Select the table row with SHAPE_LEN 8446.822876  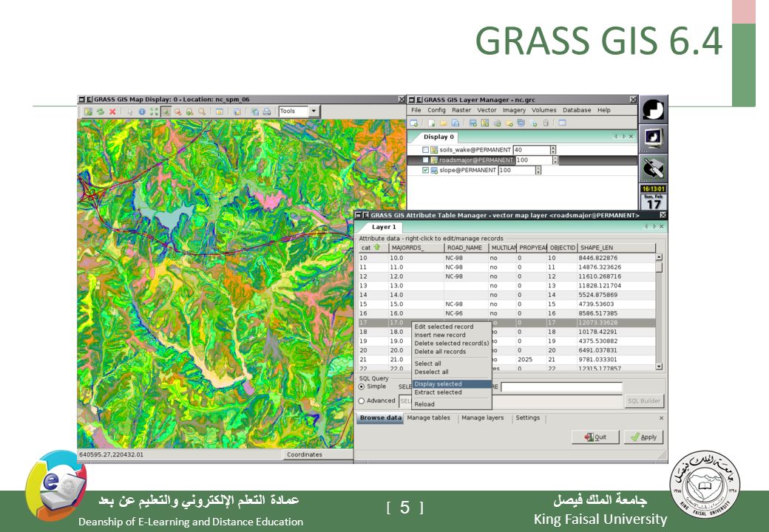click(x=507, y=258)
